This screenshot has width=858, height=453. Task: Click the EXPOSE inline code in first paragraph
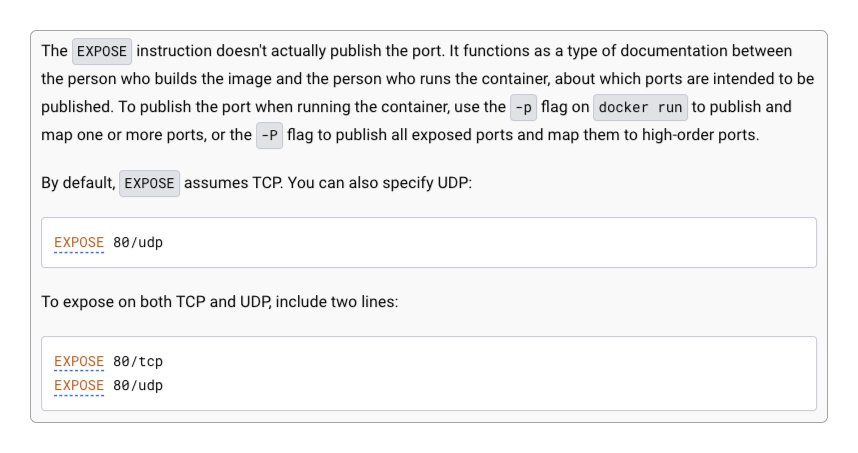pyautogui.click(x=102, y=51)
